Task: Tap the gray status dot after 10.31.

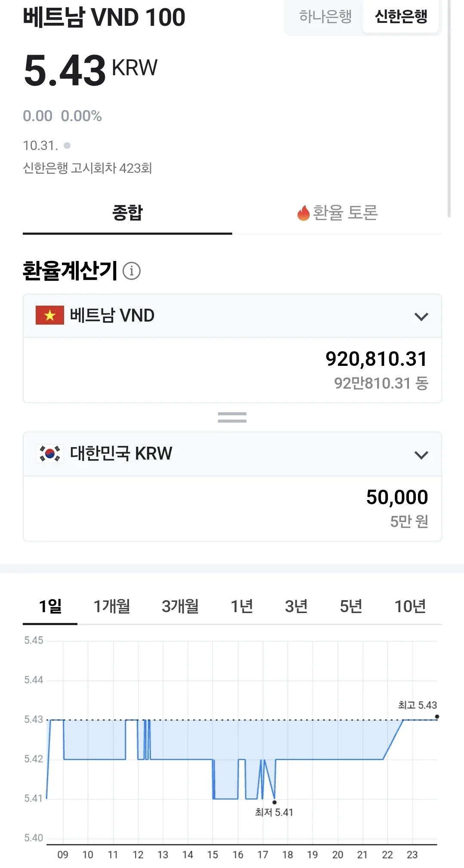Action: pyautogui.click(x=67, y=146)
